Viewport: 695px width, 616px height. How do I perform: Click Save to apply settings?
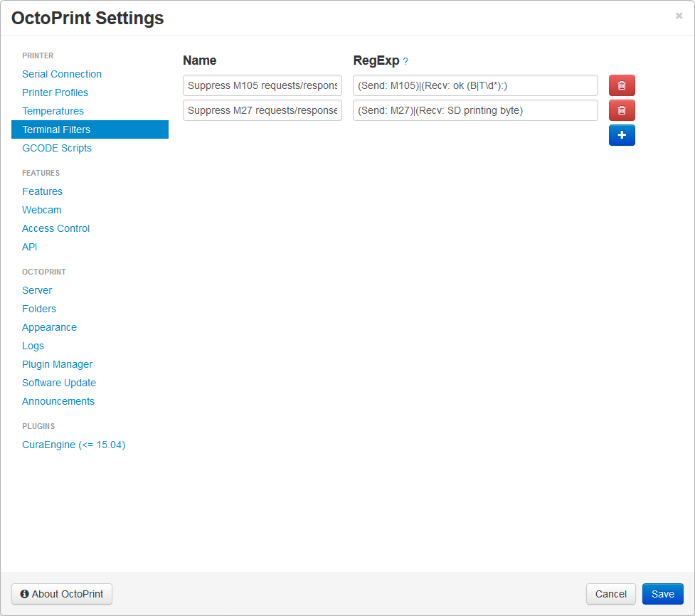[663, 594]
